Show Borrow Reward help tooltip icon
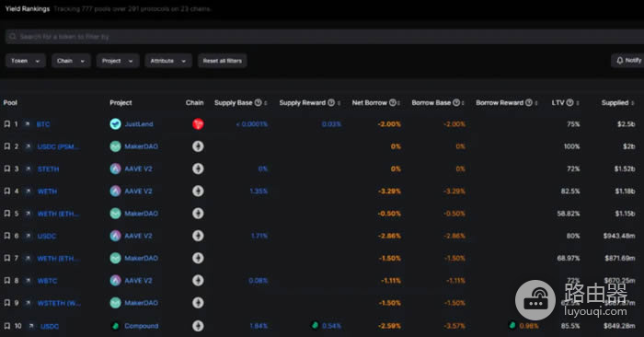The height and width of the screenshot is (337, 644). coord(529,103)
